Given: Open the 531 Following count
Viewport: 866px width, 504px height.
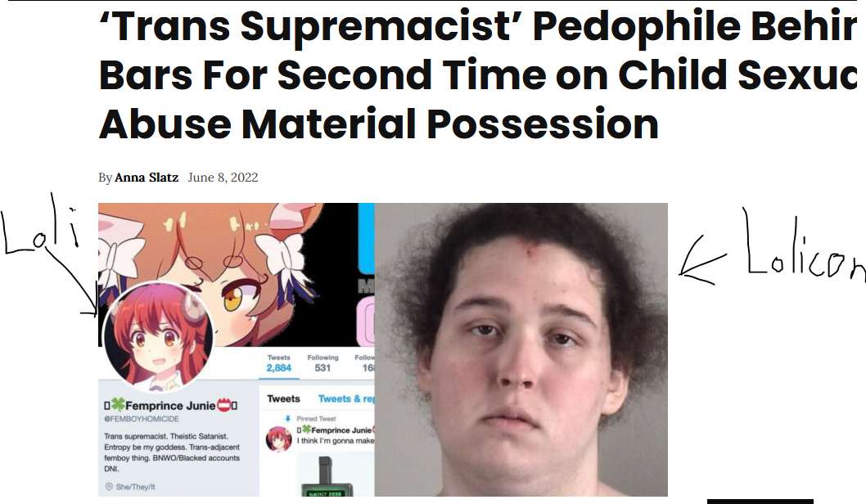Looking at the screenshot, I should (322, 364).
